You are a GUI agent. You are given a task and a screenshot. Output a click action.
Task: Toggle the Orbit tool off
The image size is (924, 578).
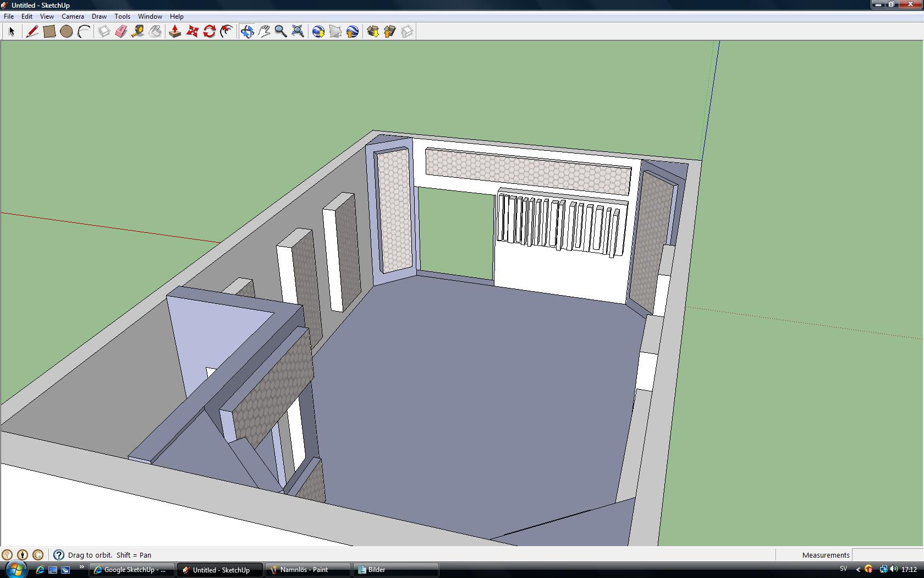tap(247, 31)
